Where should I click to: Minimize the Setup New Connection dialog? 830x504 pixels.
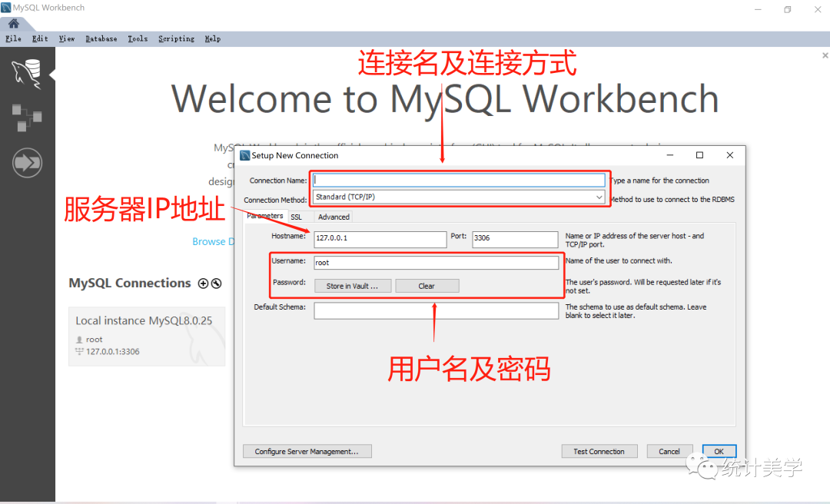669,155
